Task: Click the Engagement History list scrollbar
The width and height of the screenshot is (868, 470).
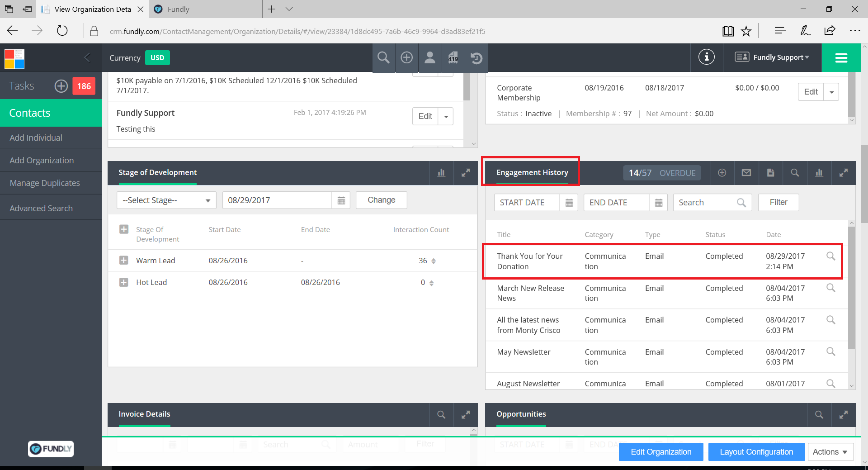Action: 852,287
